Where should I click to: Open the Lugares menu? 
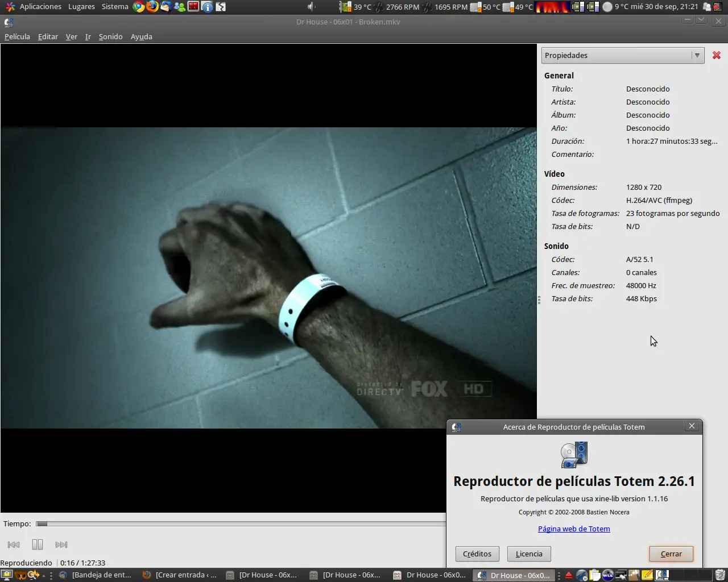click(x=81, y=7)
